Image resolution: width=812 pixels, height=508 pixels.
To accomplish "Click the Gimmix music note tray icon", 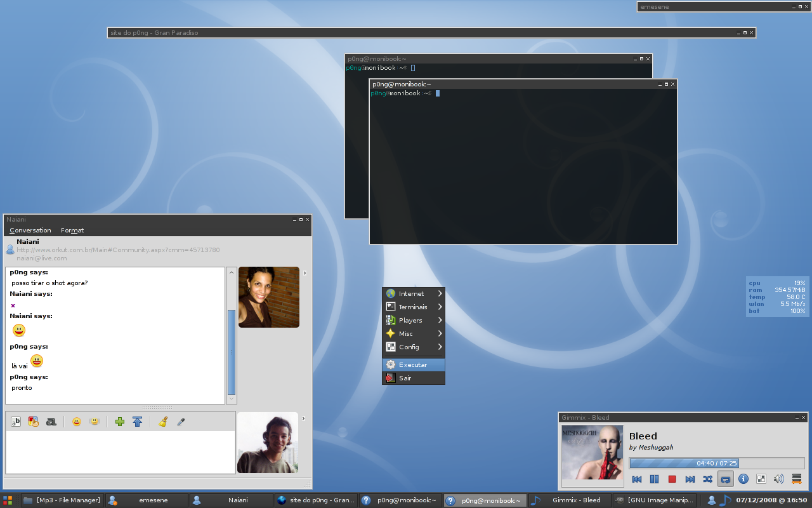I will point(725,500).
